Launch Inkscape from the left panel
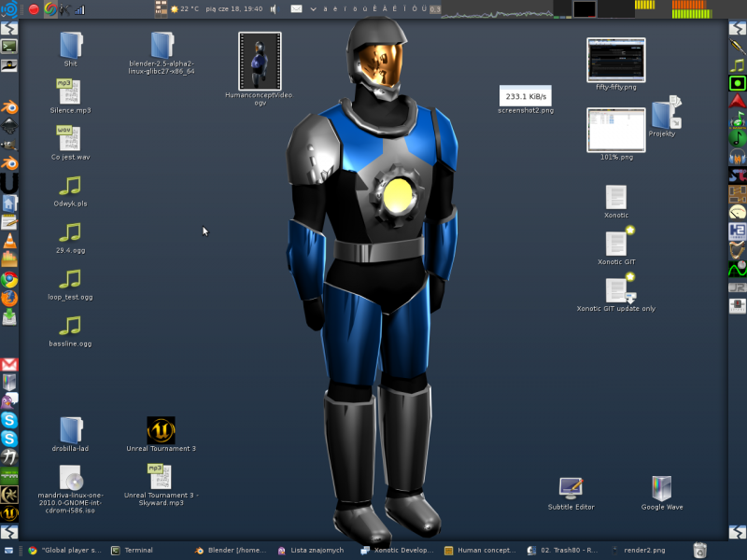 9,126
